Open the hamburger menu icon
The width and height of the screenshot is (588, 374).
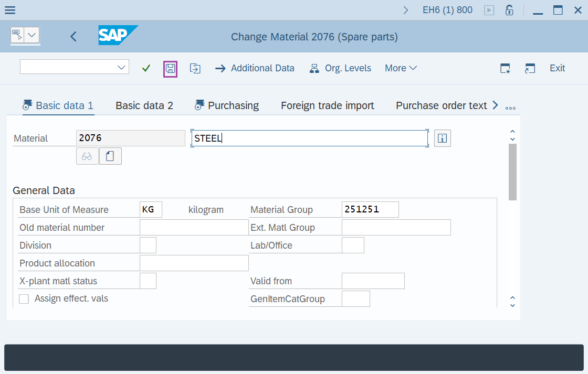coord(9,10)
